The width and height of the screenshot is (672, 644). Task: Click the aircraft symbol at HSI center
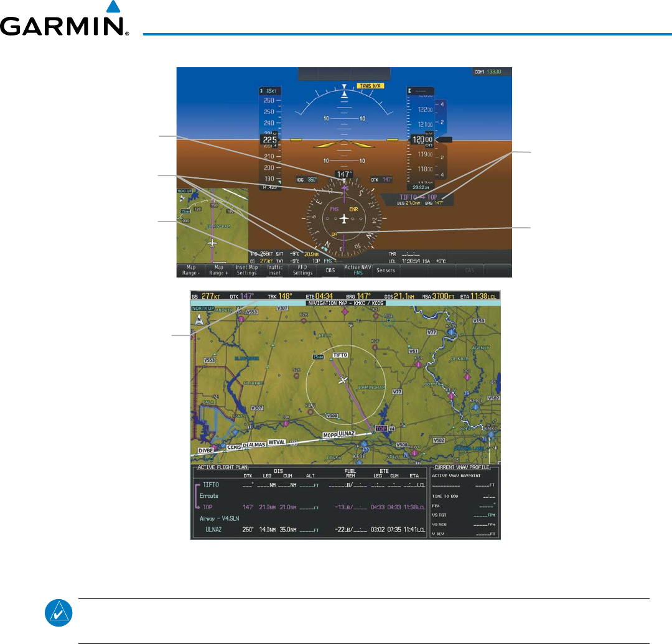tap(343, 219)
